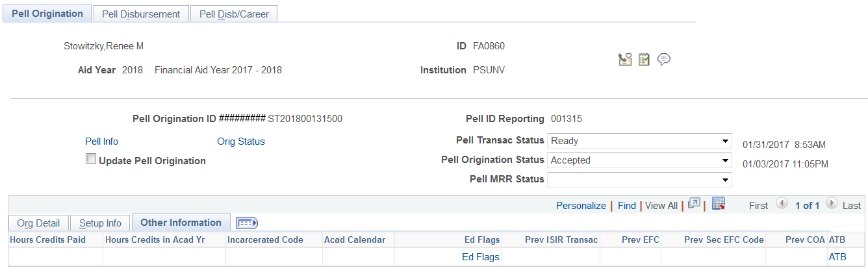Go to next row arrow
Viewport: 868px width, 270px height.
coord(832,204)
